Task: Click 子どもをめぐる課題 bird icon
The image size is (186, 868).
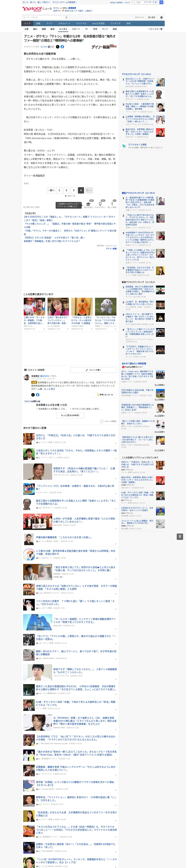Action: [124, 146]
